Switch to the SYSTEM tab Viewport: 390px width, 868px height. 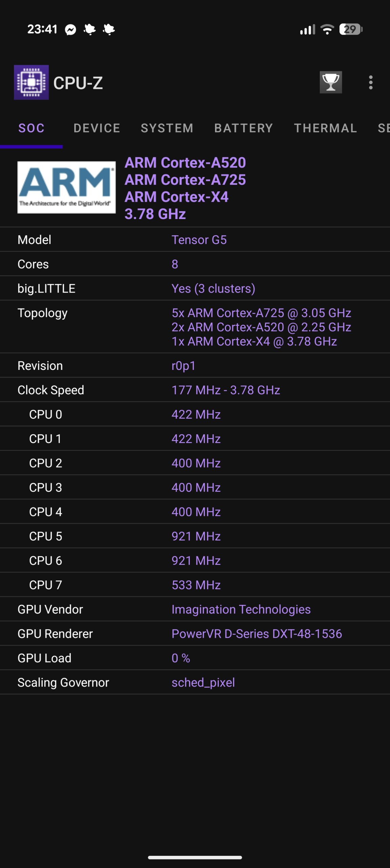coord(167,128)
